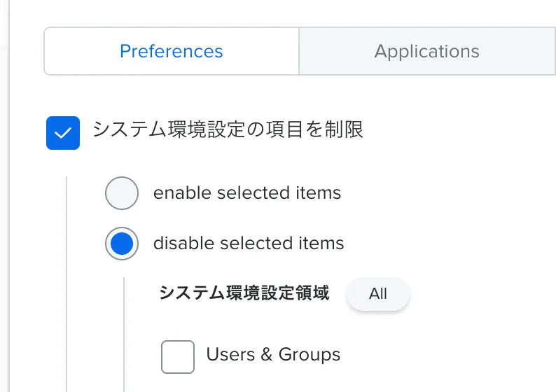Select all preference panes with the All pill

[x=378, y=294]
